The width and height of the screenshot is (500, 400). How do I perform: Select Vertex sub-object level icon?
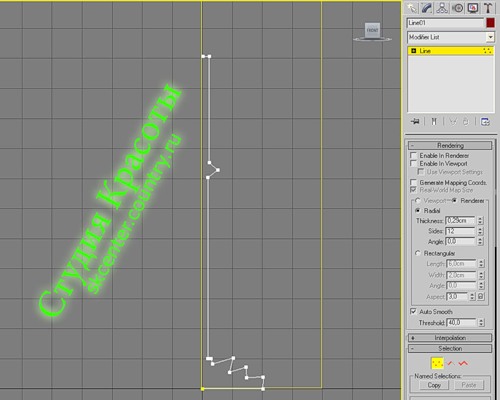[437, 363]
